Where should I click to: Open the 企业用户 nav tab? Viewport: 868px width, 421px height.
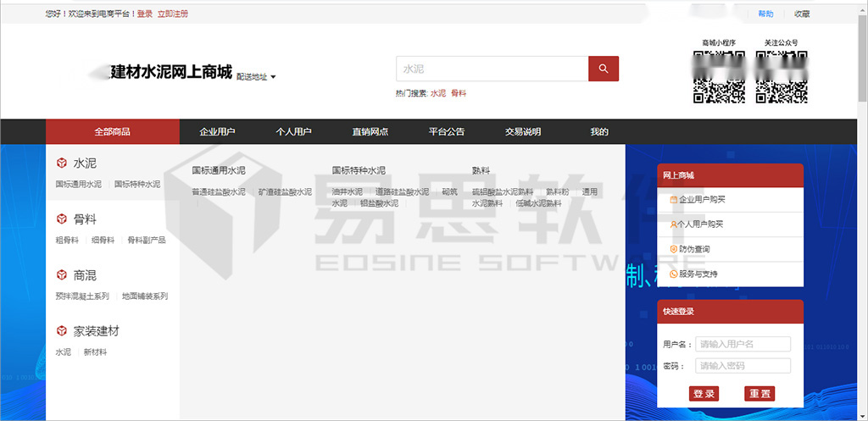(x=217, y=131)
